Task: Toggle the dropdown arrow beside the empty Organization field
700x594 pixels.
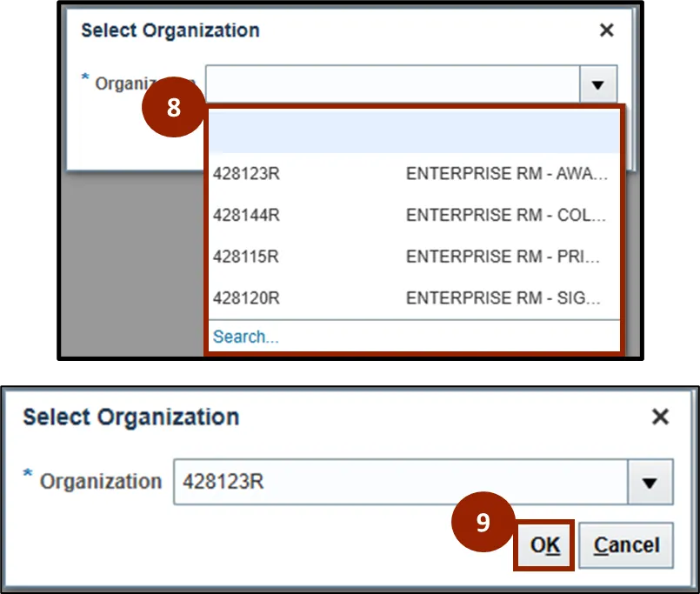Action: point(597,84)
